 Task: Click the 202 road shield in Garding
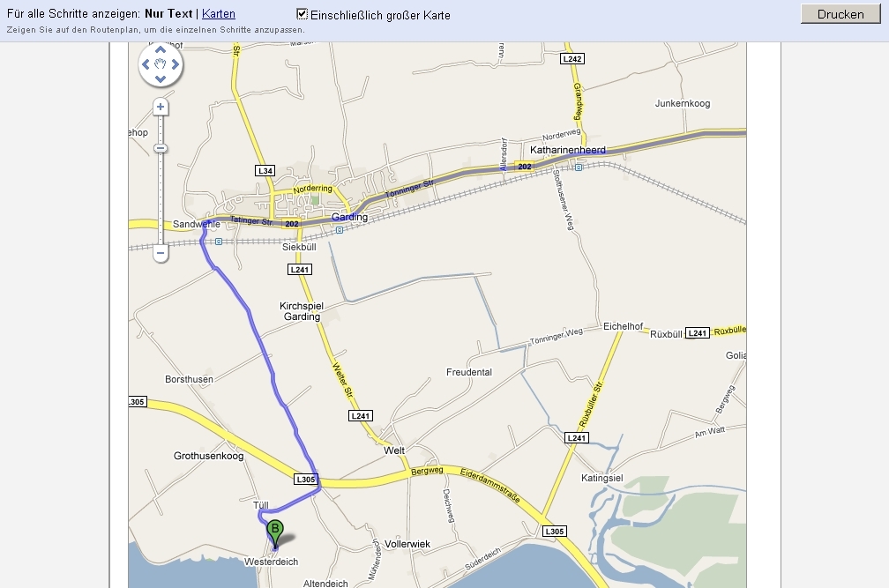click(291, 224)
